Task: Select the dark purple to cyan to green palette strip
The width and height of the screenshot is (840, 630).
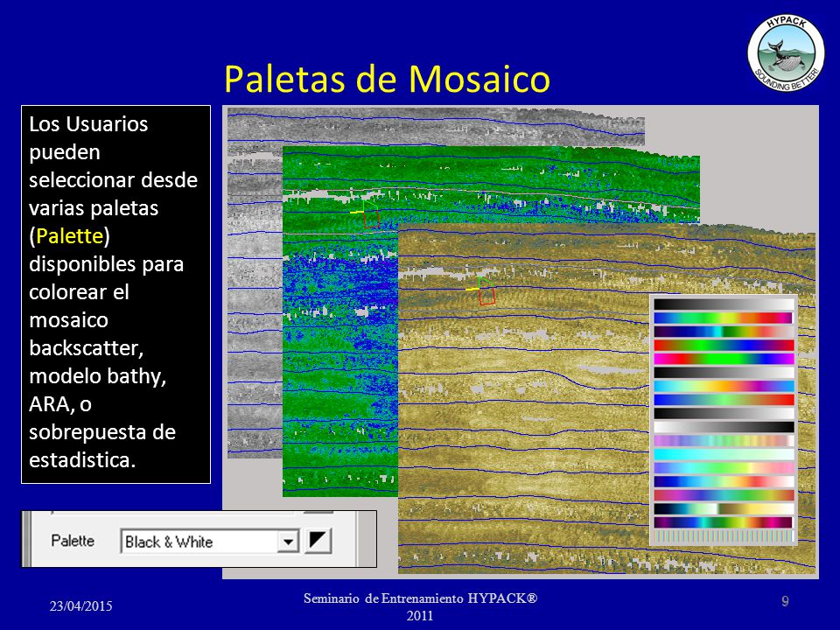Action: pyautogui.click(x=724, y=332)
